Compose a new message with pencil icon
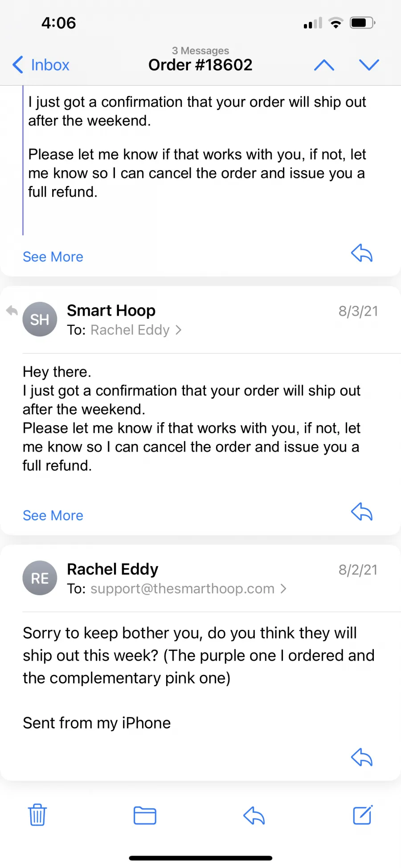Screen dimensions: 401x868 (x=363, y=815)
